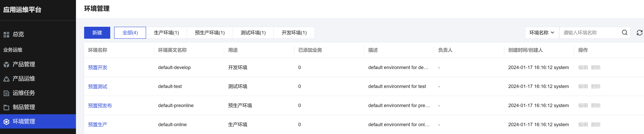
Task: Click the 产品运维 sidebar icon
Action: [6, 79]
